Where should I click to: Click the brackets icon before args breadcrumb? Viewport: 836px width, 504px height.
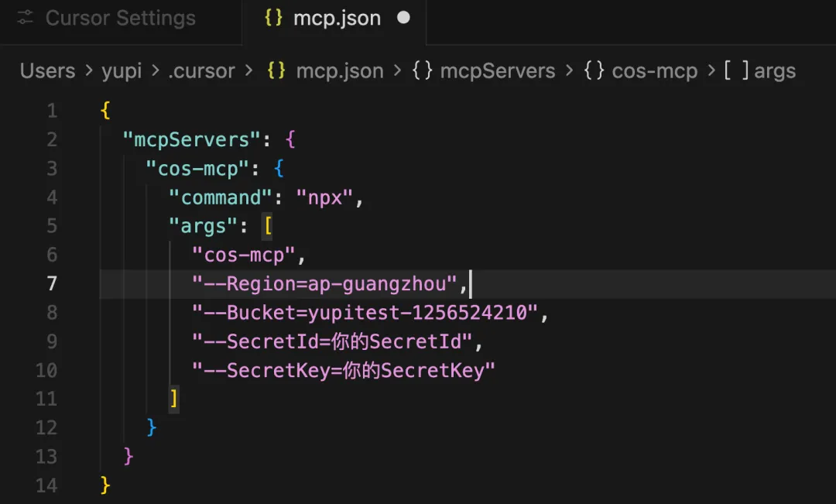736,71
